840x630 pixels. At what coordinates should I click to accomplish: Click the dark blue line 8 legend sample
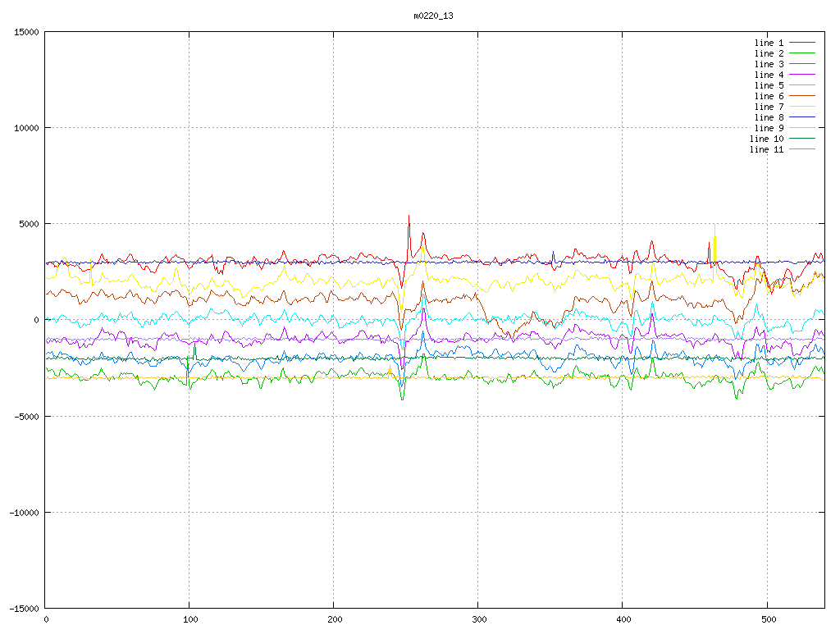pyautogui.click(x=802, y=116)
